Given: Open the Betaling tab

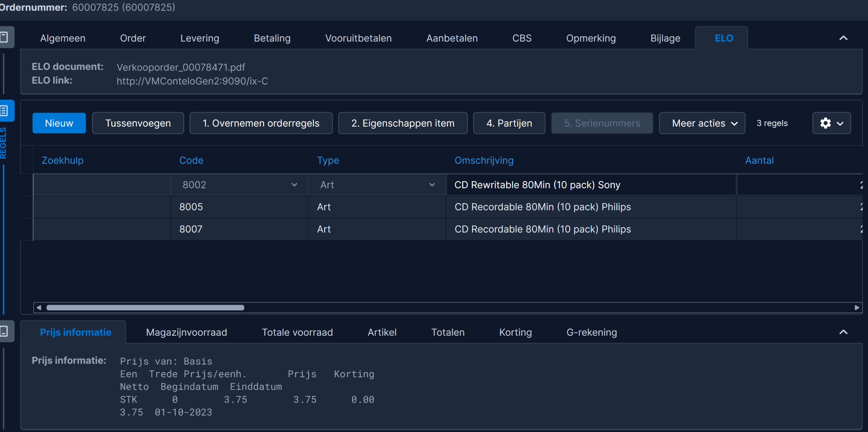Looking at the screenshot, I should (x=272, y=38).
